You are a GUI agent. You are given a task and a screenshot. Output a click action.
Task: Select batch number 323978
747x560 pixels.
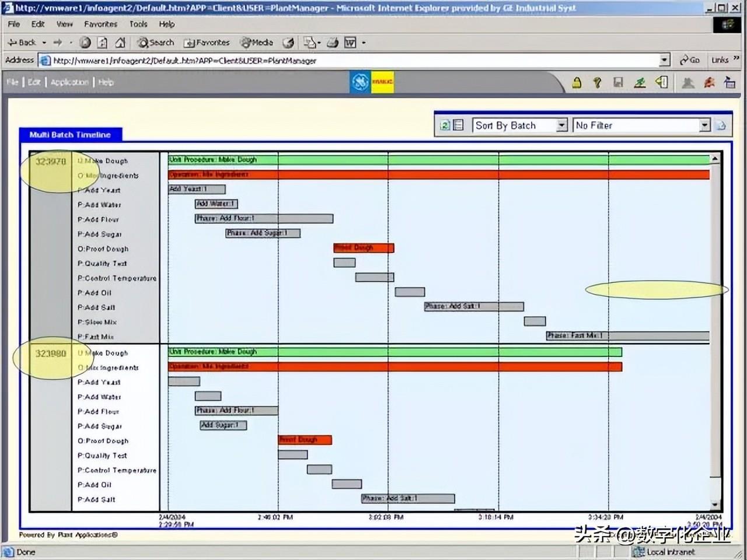pos(51,162)
